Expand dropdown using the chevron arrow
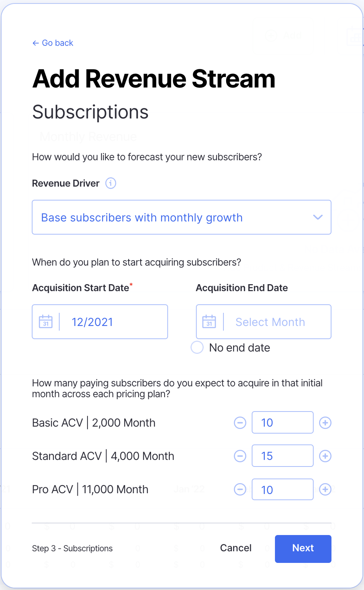This screenshot has width=364, height=590. 318,217
